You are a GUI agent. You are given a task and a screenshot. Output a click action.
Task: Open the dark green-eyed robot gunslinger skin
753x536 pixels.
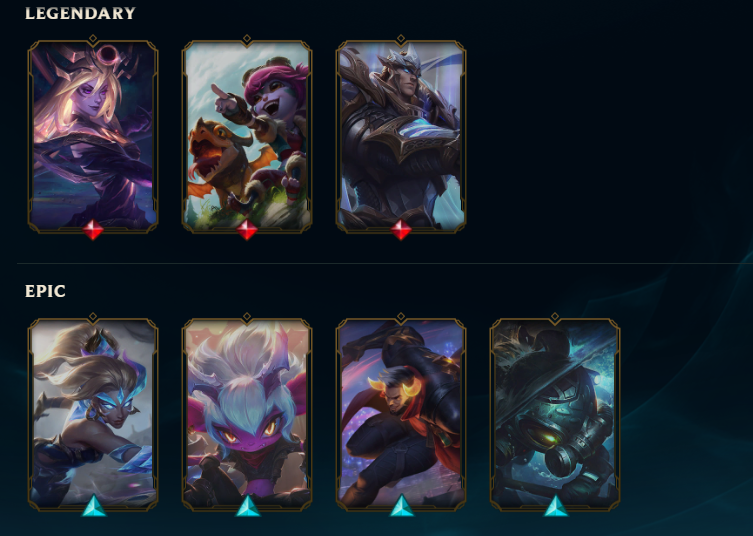(555, 414)
